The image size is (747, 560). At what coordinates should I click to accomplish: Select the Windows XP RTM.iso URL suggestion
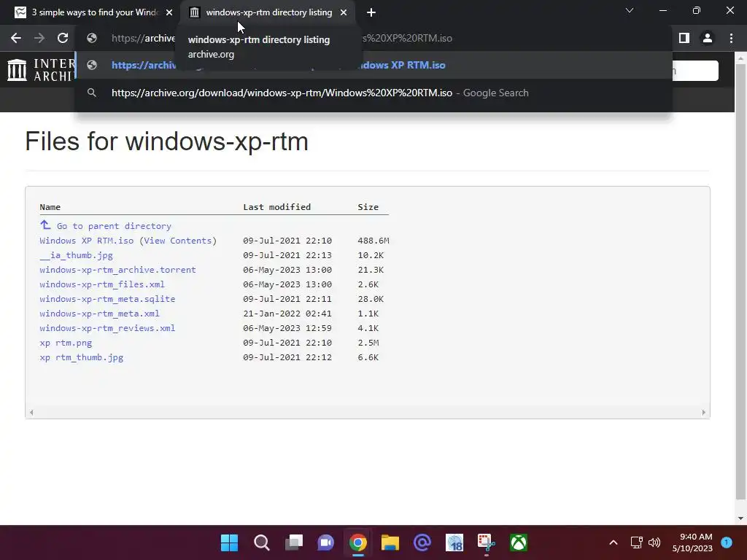click(373, 65)
